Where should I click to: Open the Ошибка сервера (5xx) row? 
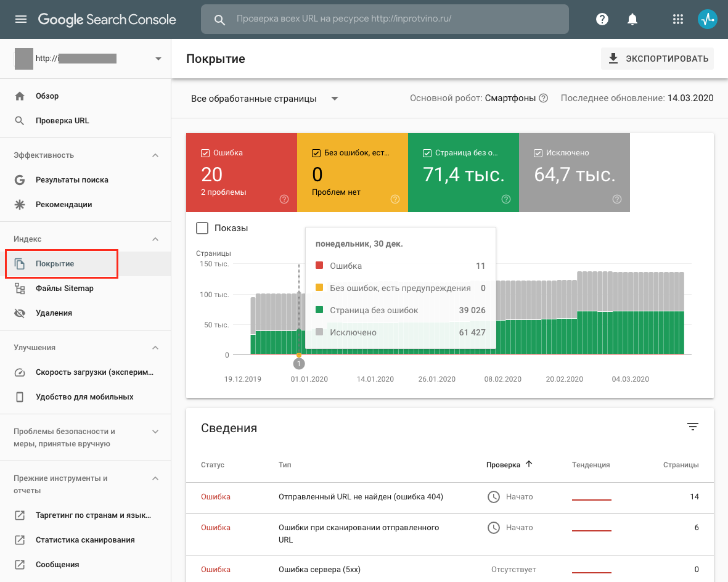coord(449,570)
